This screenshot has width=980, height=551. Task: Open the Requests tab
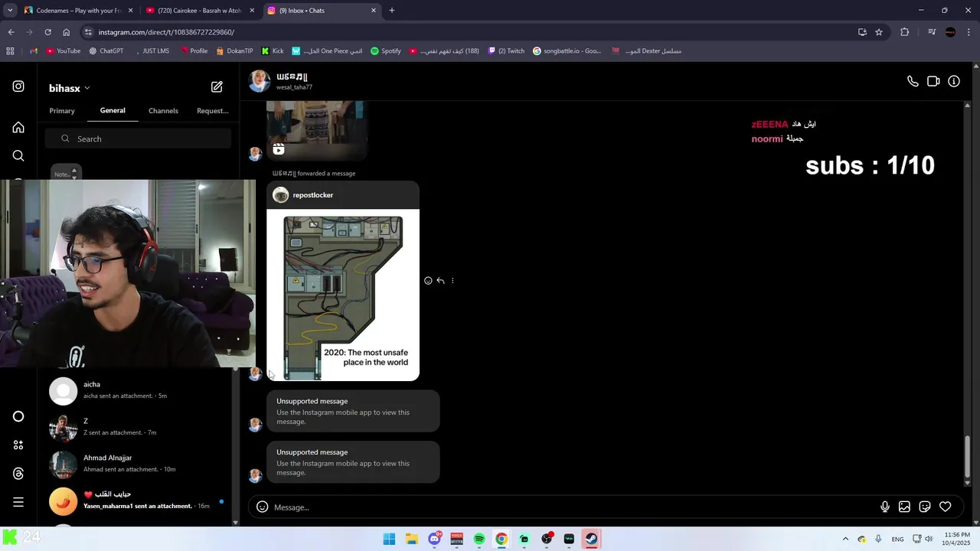click(x=213, y=111)
